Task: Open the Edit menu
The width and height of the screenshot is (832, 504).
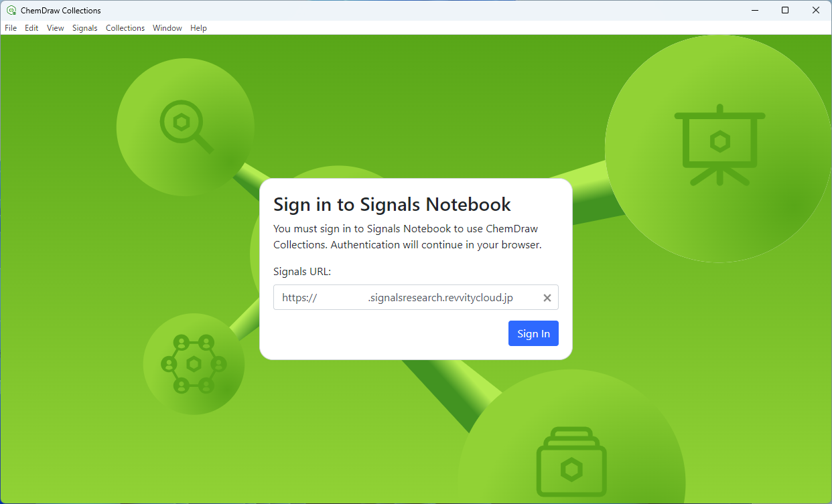Action: [31, 28]
